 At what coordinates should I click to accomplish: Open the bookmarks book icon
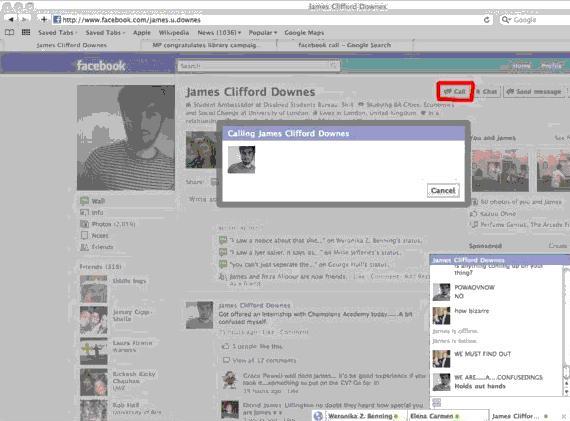tap(9, 32)
